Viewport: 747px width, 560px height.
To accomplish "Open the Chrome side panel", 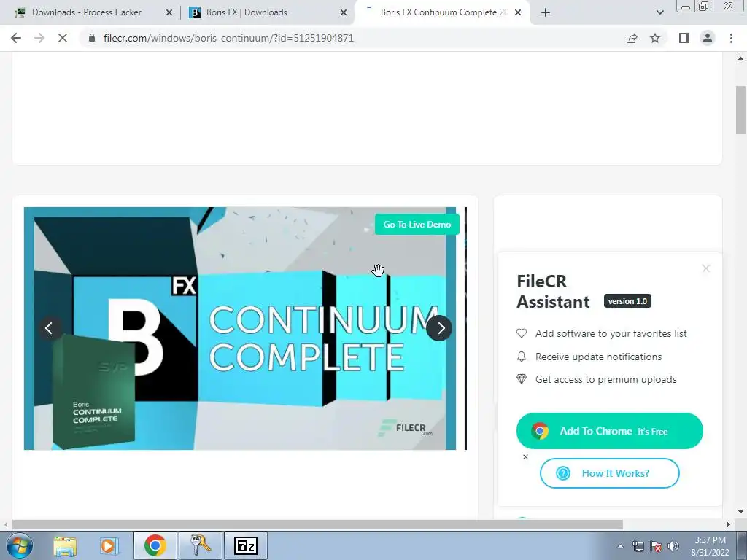I will pyautogui.click(x=684, y=38).
